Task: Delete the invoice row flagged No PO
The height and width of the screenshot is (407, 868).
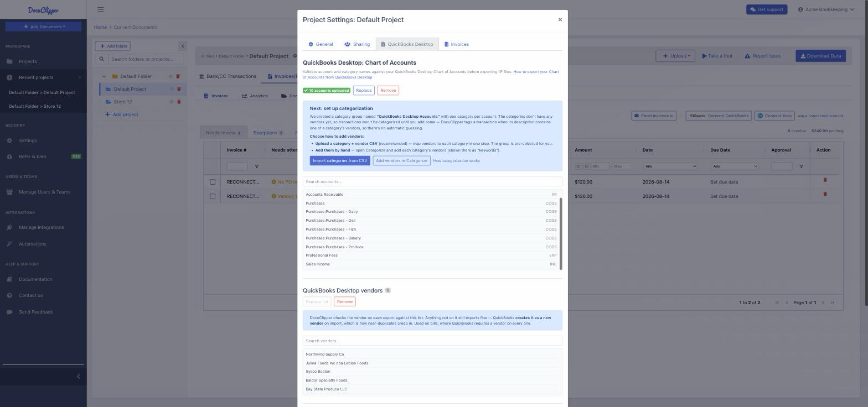Action: tap(825, 180)
